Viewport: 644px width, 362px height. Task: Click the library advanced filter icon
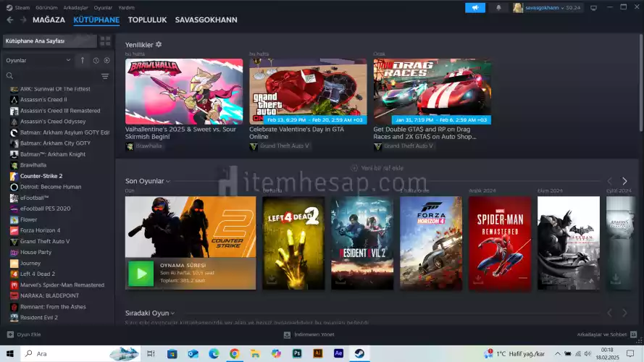click(x=105, y=76)
